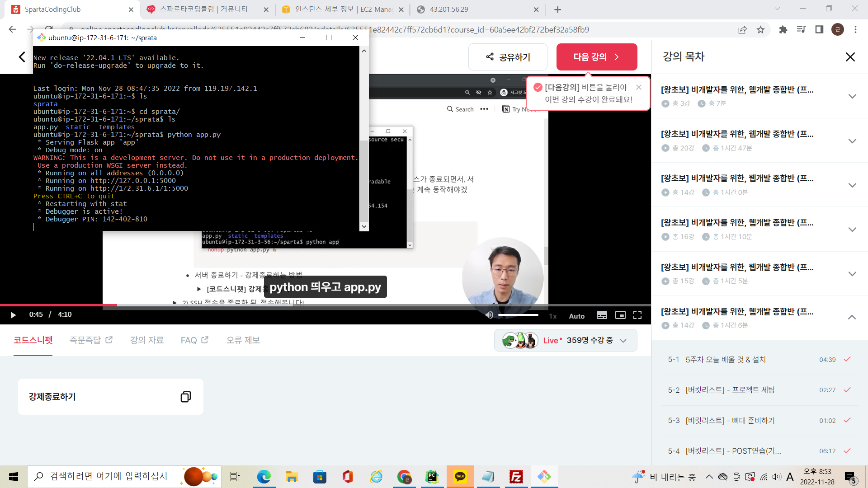Viewport: 868px width, 488px height.
Task: Dismiss the 다음강의 tooltip notice
Action: tap(639, 87)
